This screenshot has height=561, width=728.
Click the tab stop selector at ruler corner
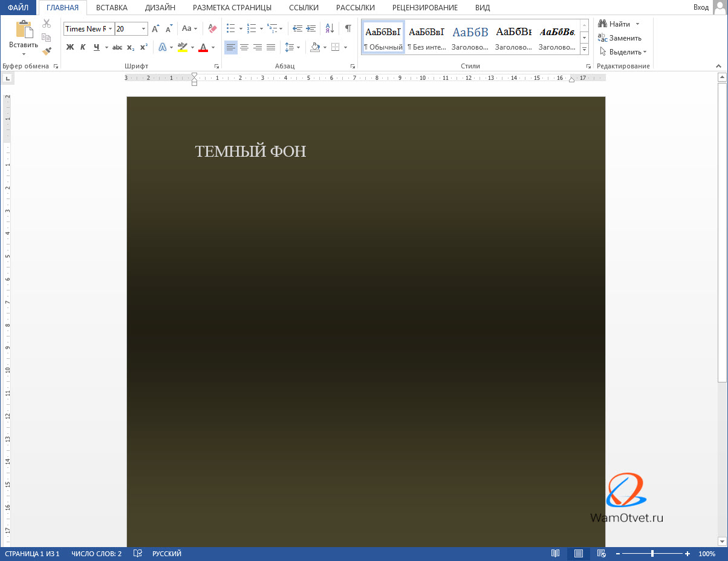coord(7,78)
